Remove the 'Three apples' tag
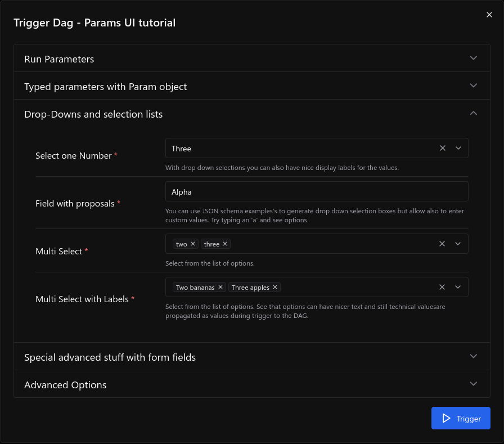The width and height of the screenshot is (504, 444). point(275,287)
